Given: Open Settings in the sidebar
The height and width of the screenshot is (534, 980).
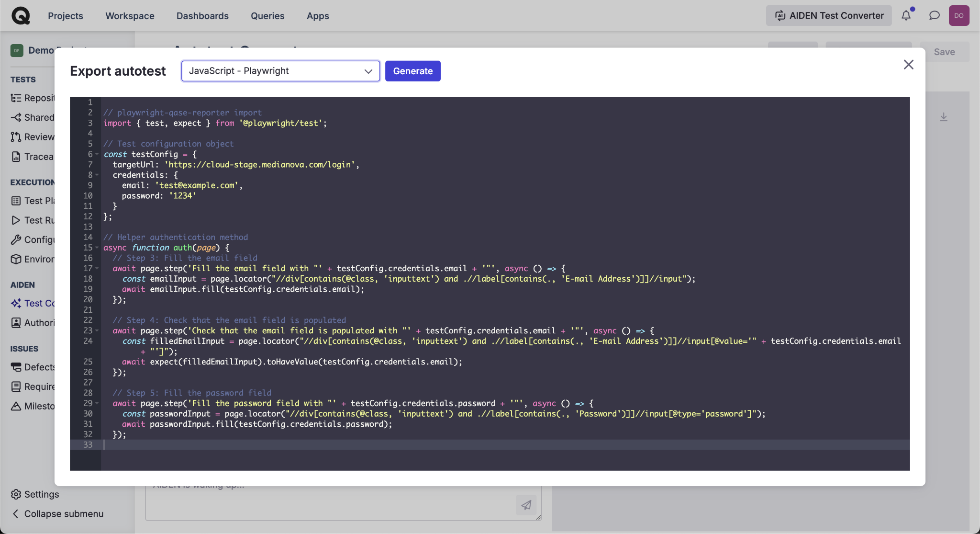Looking at the screenshot, I should (x=35, y=494).
